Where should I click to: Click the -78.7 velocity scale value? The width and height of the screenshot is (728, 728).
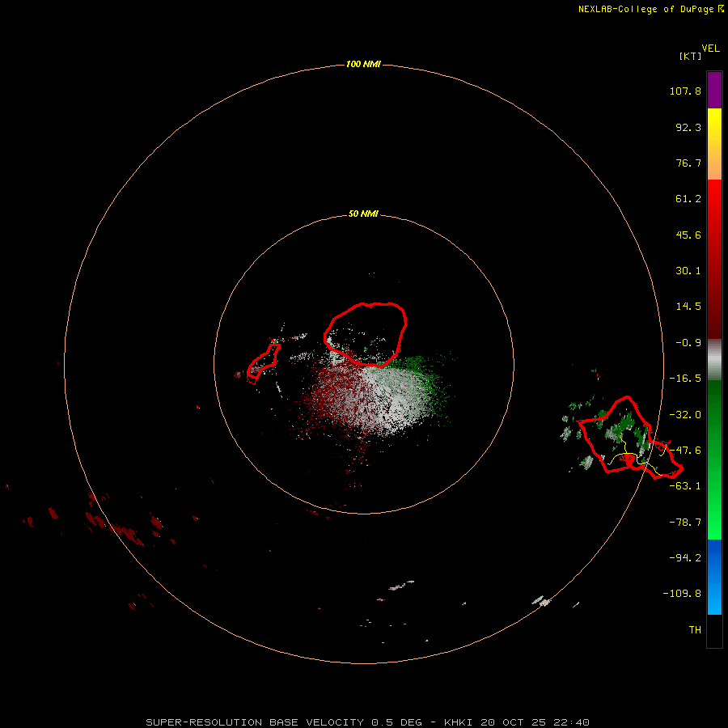[685, 523]
